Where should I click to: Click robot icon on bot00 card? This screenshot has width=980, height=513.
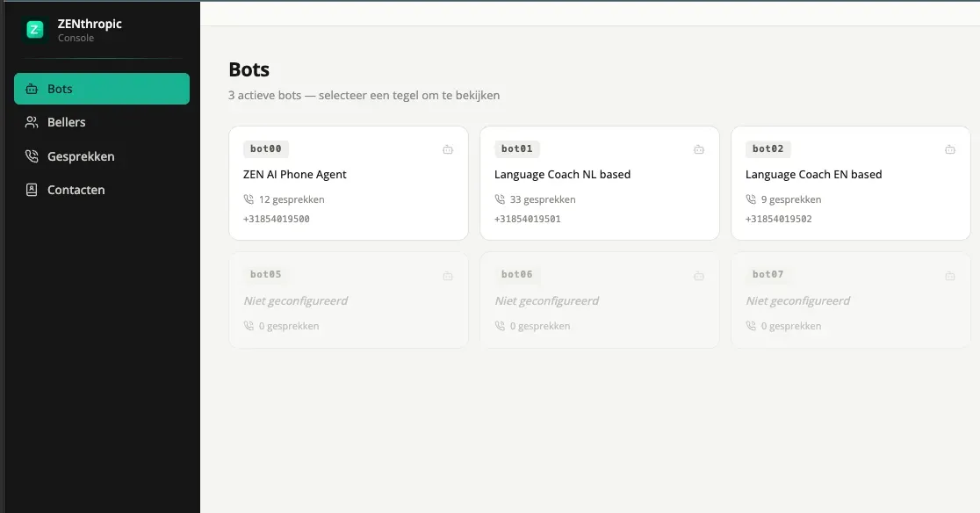tap(448, 149)
